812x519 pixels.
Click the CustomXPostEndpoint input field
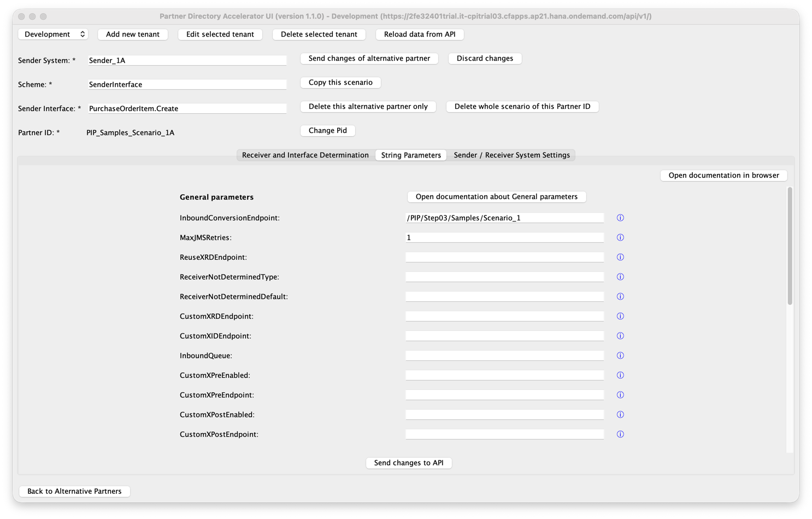point(505,434)
